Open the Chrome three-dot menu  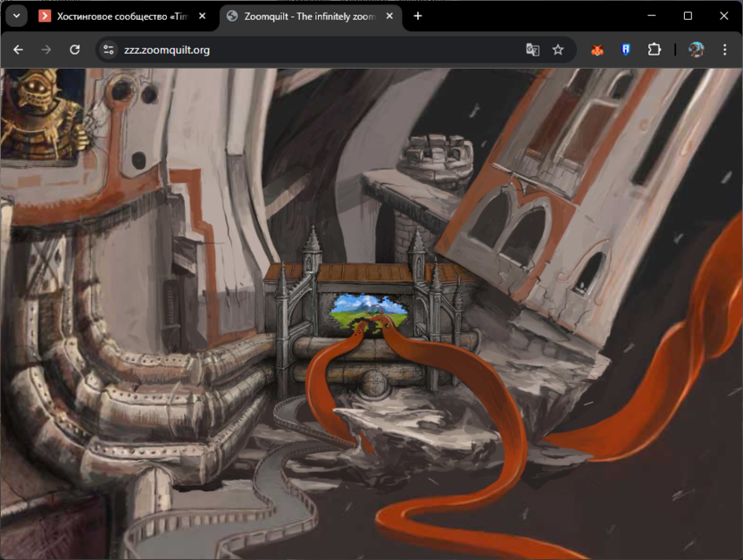724,50
